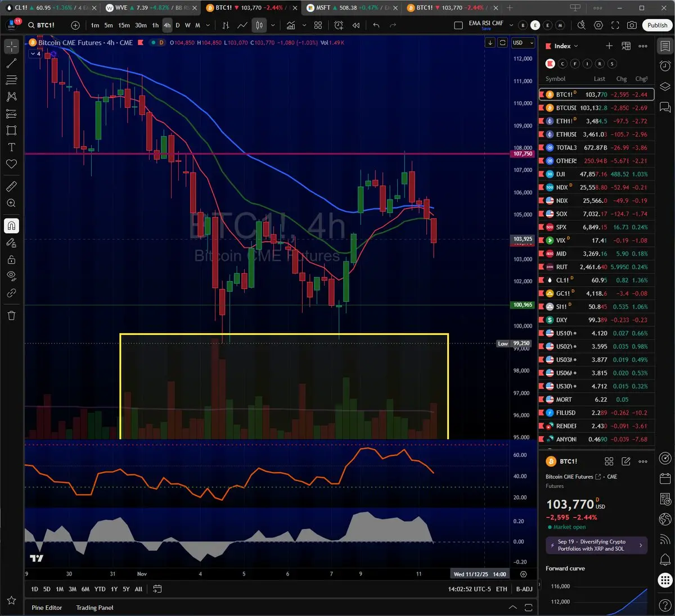
Task: Open the Pine Editor tab
Action: tap(47, 608)
